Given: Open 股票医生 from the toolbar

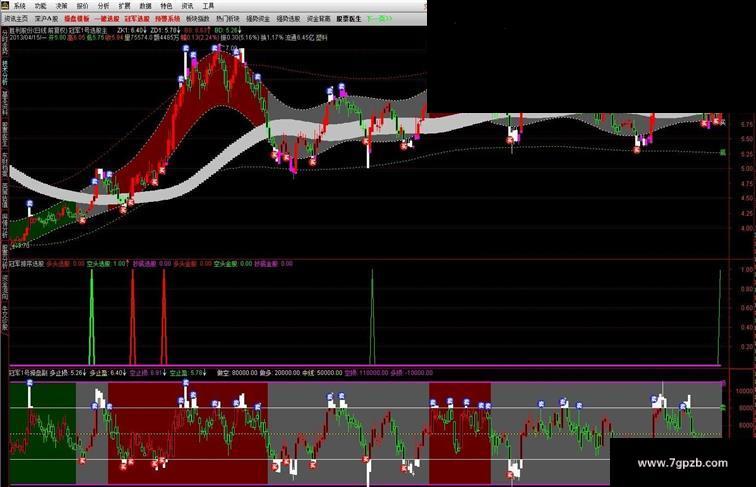Looking at the screenshot, I should (x=349, y=19).
